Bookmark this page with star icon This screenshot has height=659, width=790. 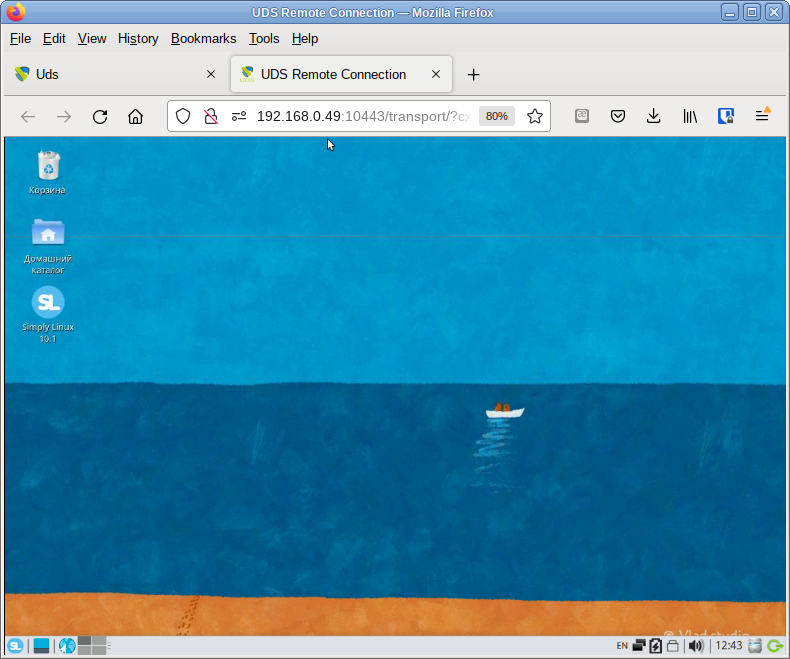pyautogui.click(x=535, y=116)
